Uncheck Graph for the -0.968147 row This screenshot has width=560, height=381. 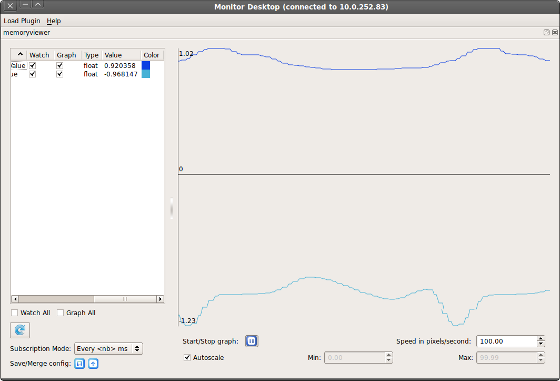pyautogui.click(x=59, y=74)
